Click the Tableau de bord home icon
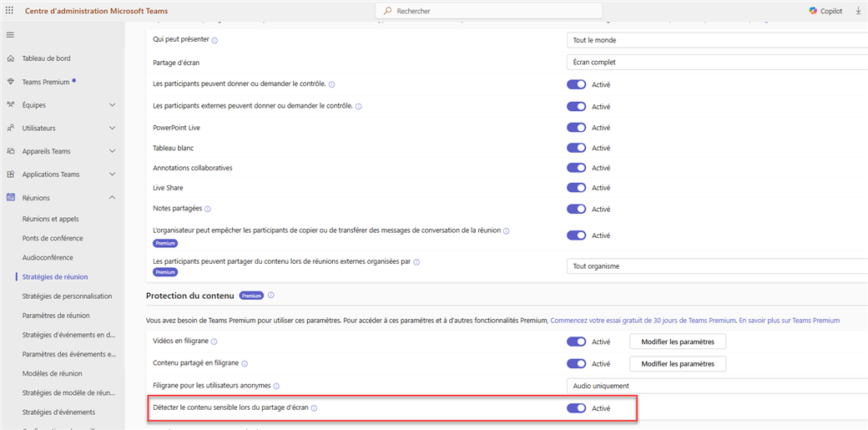 point(11,58)
